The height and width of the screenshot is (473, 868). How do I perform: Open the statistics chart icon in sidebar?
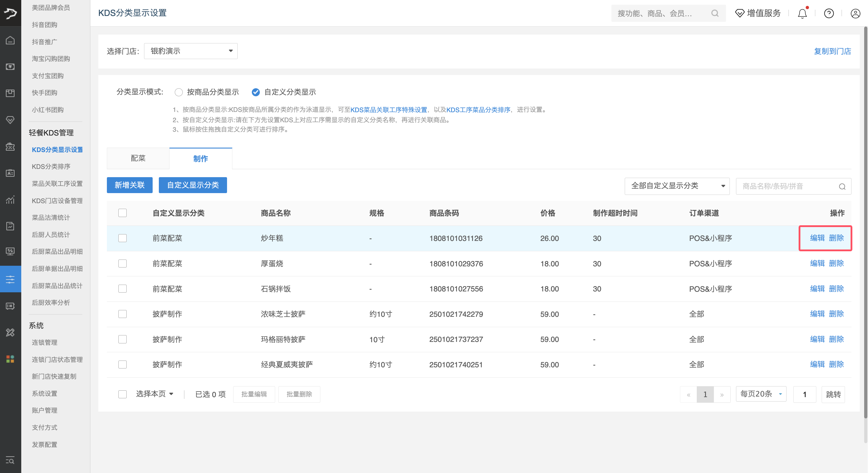point(10,200)
